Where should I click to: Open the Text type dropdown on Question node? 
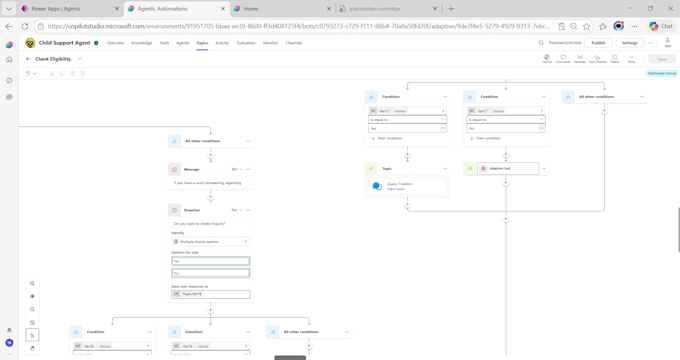click(x=237, y=210)
